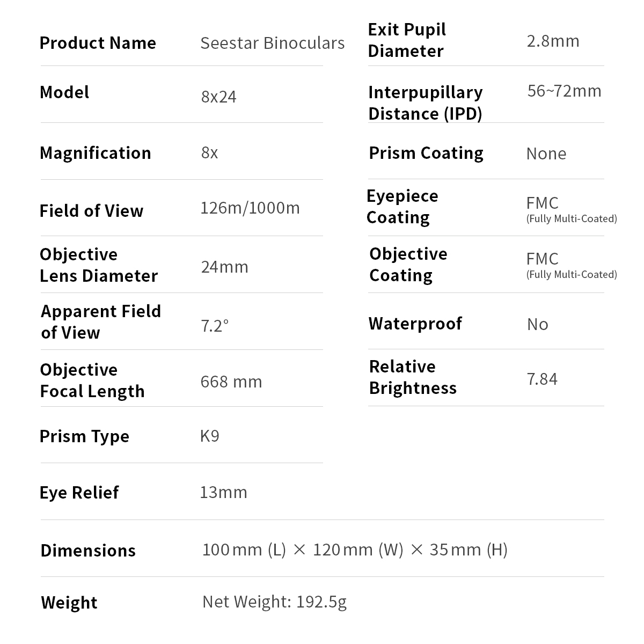Click the Objective Coating label
Image resolution: width=644 pixels, height=644 pixels.
[408, 265]
